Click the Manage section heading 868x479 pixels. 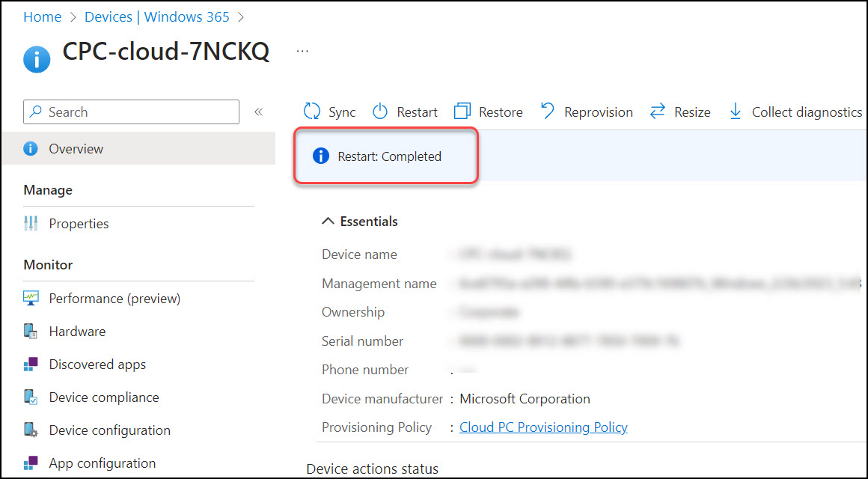(x=48, y=190)
